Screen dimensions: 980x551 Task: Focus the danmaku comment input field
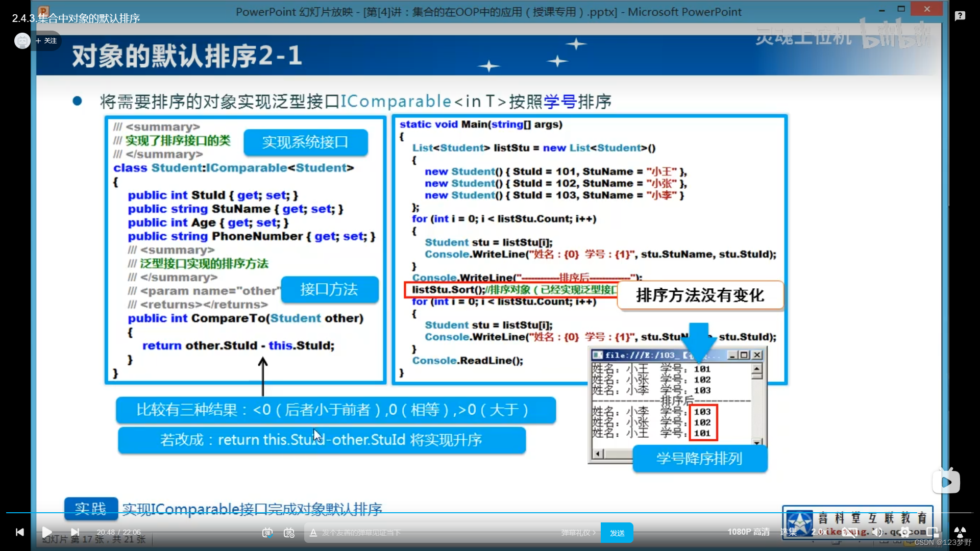439,533
